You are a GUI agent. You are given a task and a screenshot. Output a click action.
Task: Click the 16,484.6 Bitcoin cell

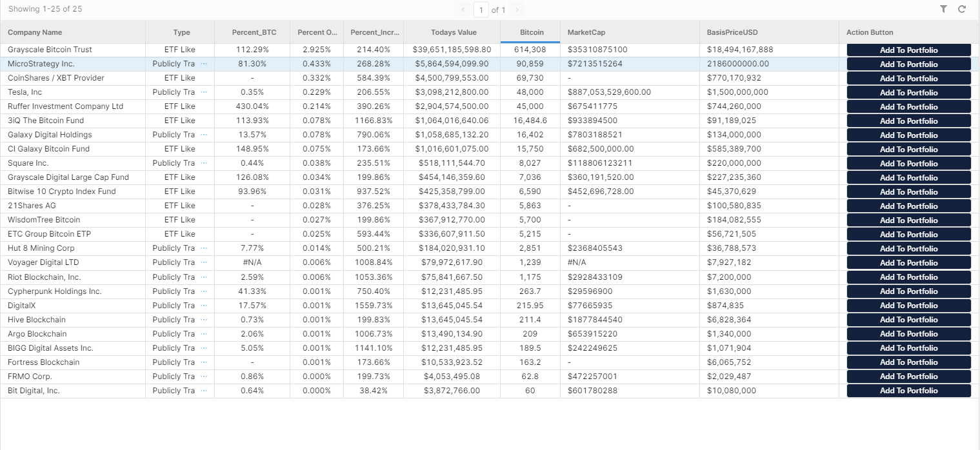(530, 121)
